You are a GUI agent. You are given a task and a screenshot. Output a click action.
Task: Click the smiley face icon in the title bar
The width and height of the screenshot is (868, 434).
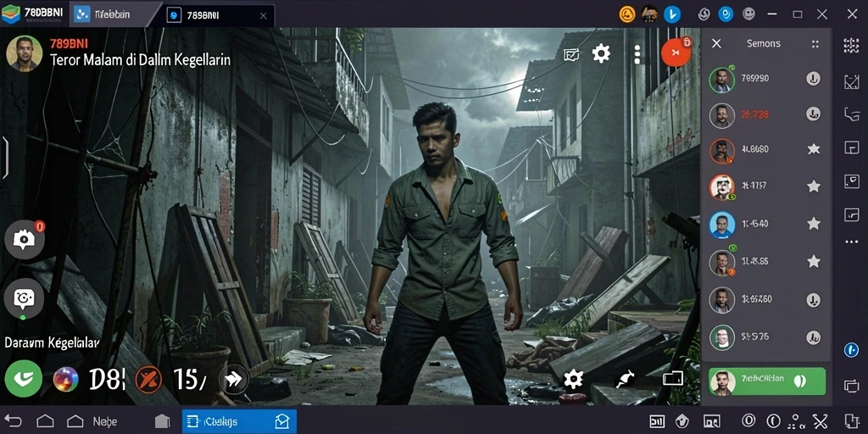[748, 14]
